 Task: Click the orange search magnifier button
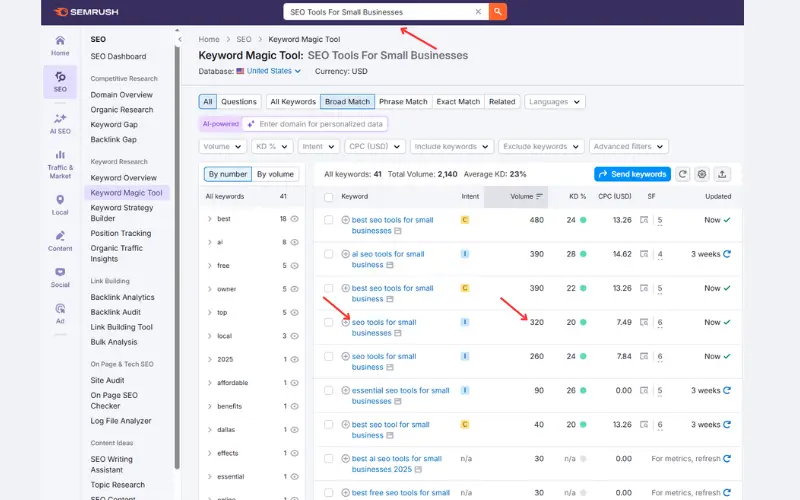click(498, 12)
